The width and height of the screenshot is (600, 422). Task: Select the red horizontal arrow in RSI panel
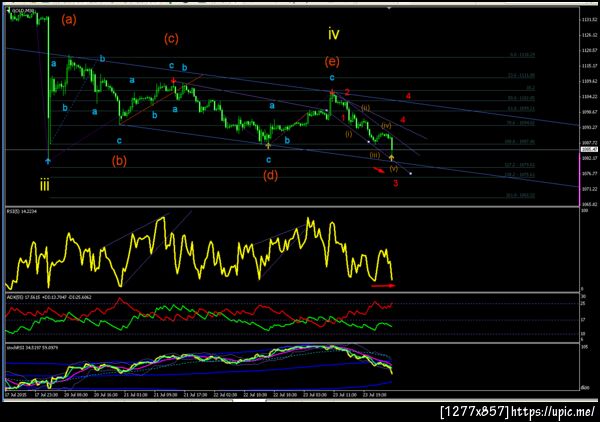[x=383, y=285]
